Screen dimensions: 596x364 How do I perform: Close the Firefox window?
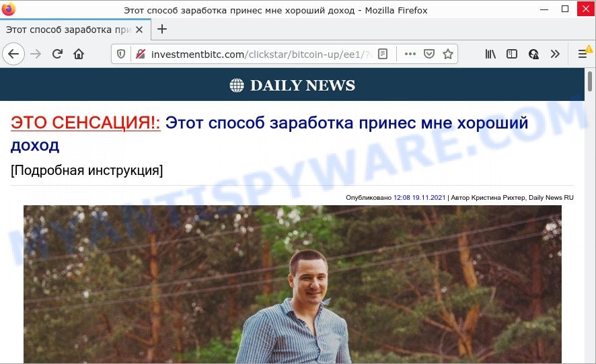tap(586, 8)
